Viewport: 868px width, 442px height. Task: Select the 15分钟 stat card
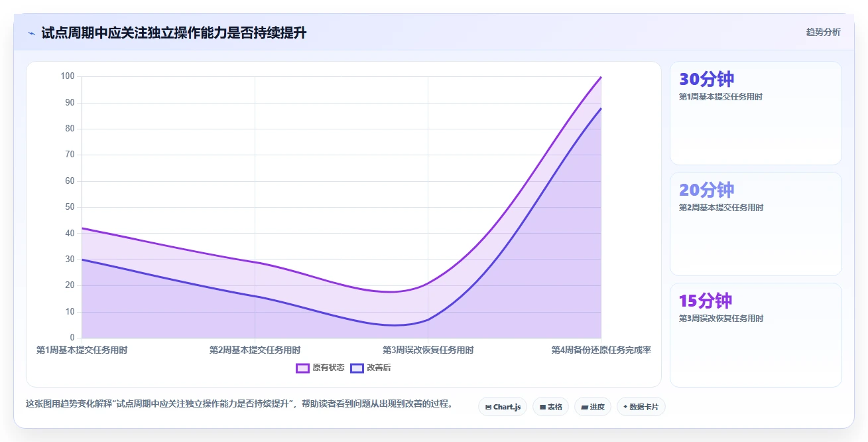pos(756,334)
